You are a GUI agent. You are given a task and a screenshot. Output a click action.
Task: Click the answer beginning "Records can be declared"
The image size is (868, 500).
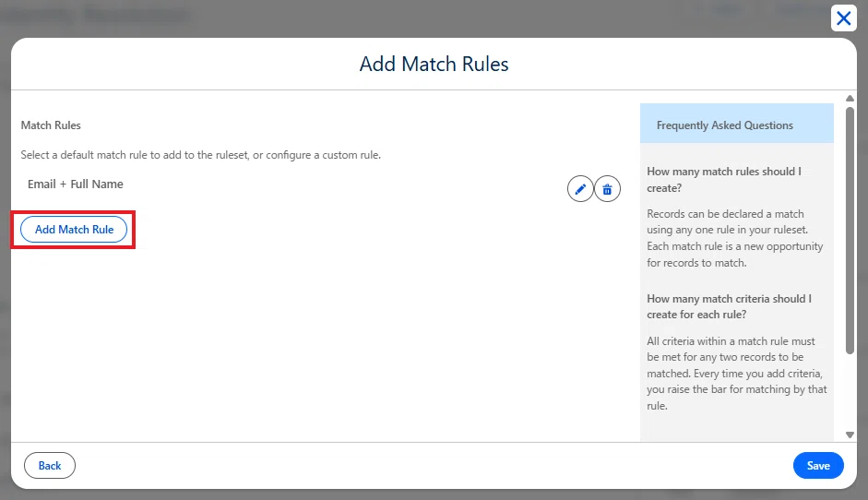734,238
